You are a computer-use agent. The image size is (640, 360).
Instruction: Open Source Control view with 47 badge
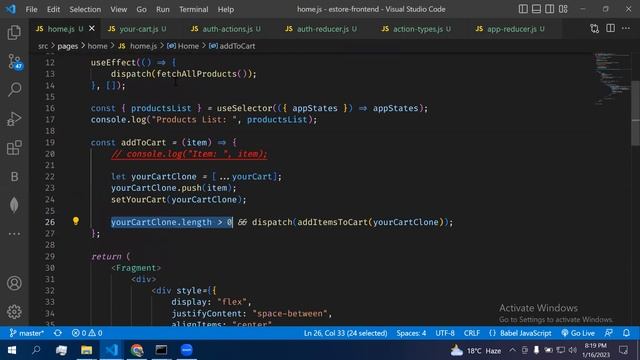pos(15,62)
